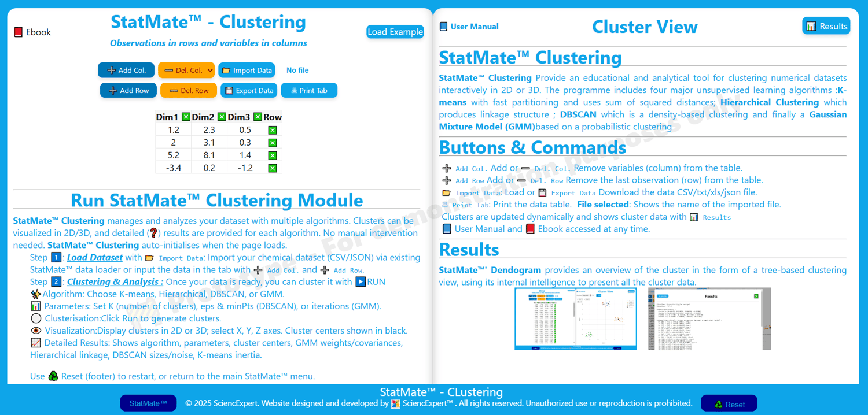Follow the 'Clustering & Analysis' step link
Image resolution: width=868 pixels, height=415 pixels.
click(x=115, y=282)
